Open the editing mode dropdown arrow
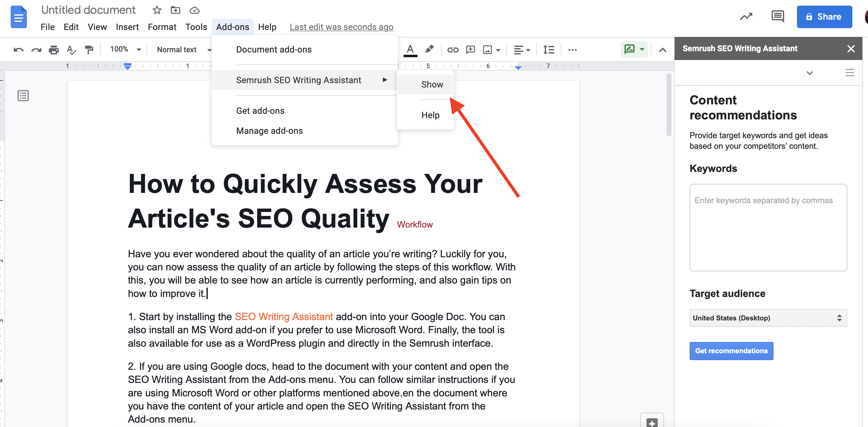868x427 pixels. (x=641, y=49)
